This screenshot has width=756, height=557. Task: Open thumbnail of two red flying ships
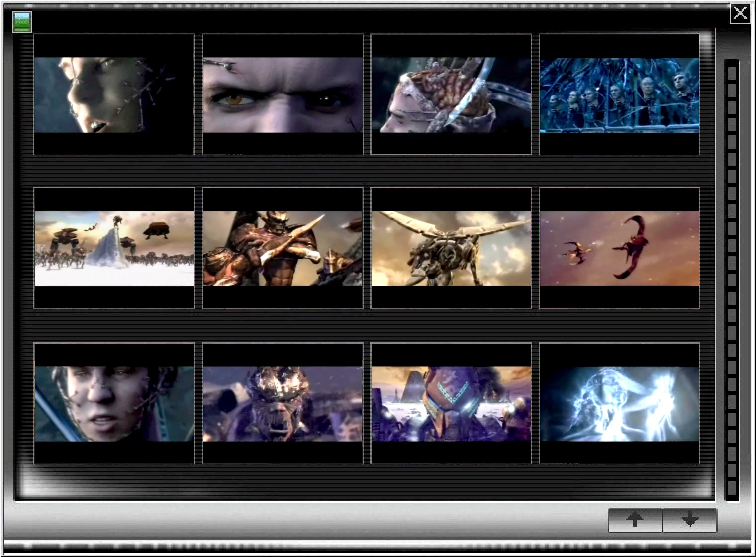tap(620, 248)
